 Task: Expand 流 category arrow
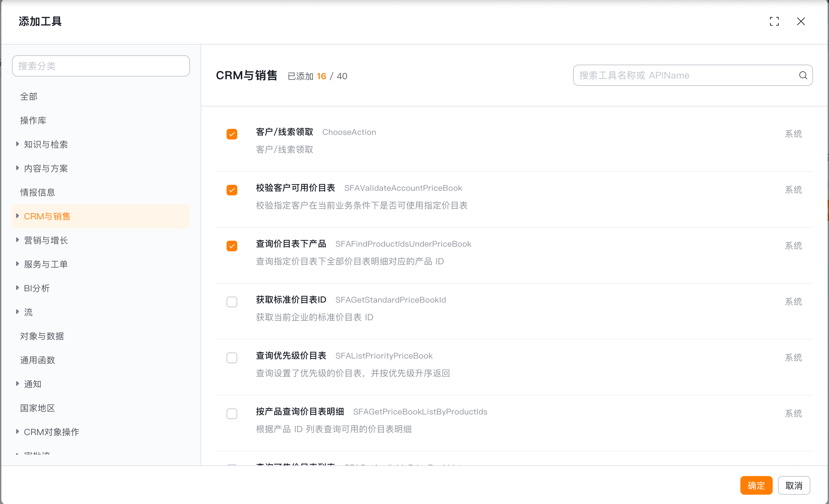(x=18, y=312)
